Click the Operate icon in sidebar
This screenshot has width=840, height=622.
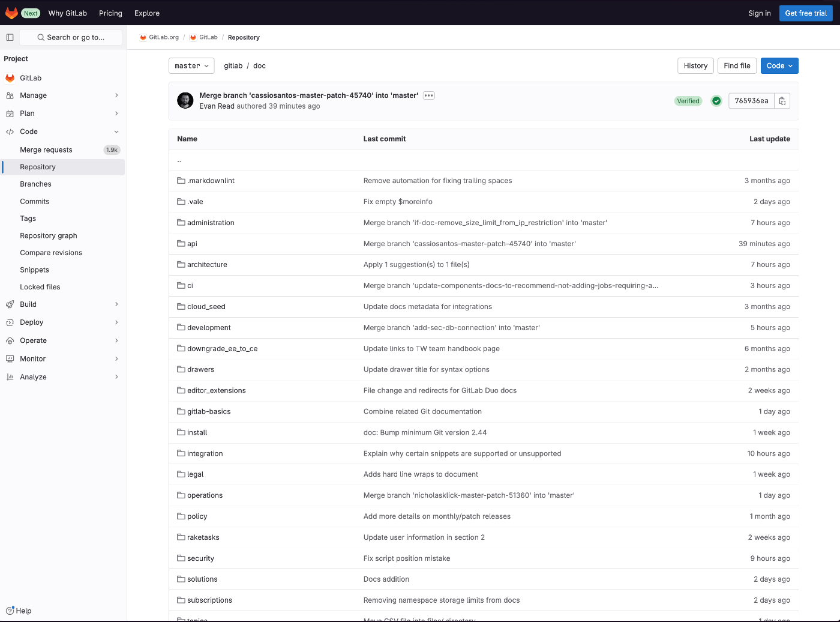10,340
